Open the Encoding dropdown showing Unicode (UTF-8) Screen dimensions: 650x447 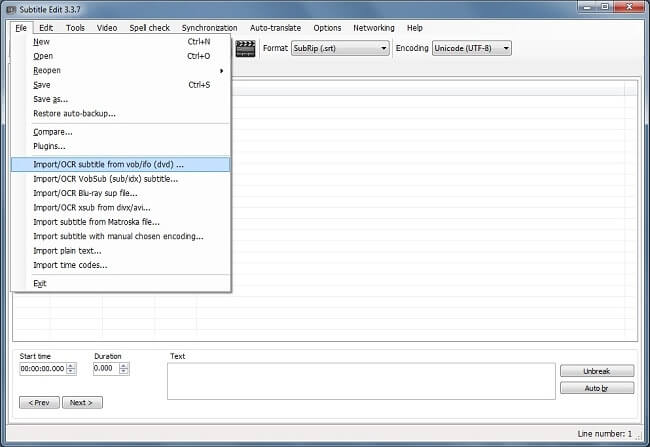471,48
